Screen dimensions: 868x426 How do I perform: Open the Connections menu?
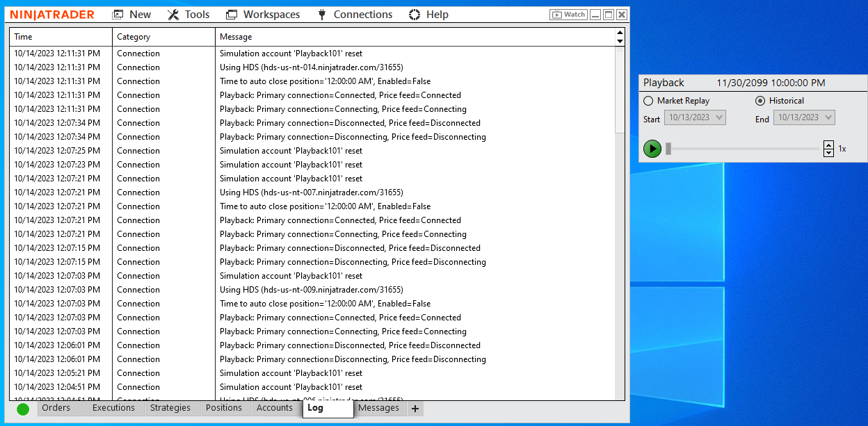[x=355, y=15]
